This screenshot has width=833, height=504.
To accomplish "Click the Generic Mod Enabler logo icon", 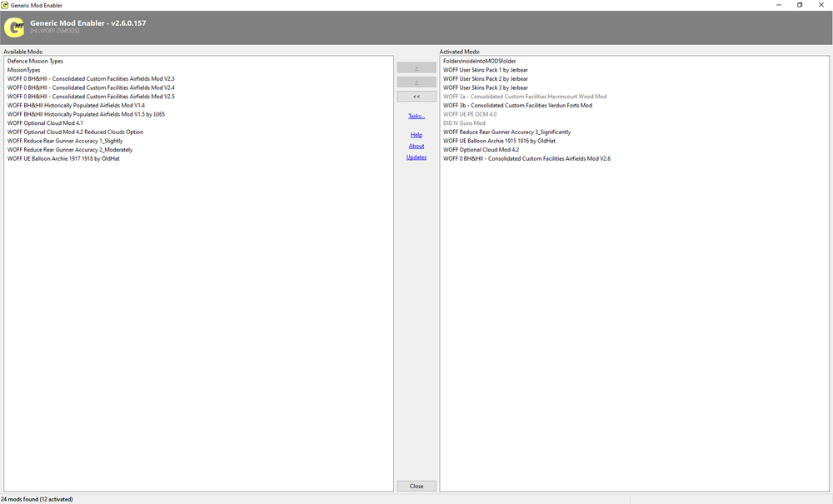I will pyautogui.click(x=14, y=27).
